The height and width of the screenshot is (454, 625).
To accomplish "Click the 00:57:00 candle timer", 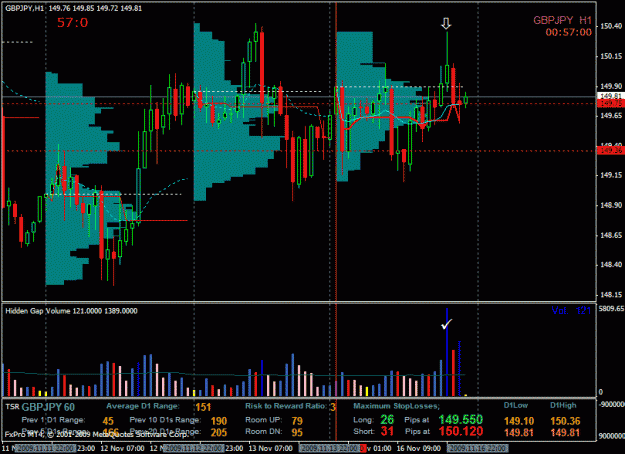I will click(x=568, y=32).
